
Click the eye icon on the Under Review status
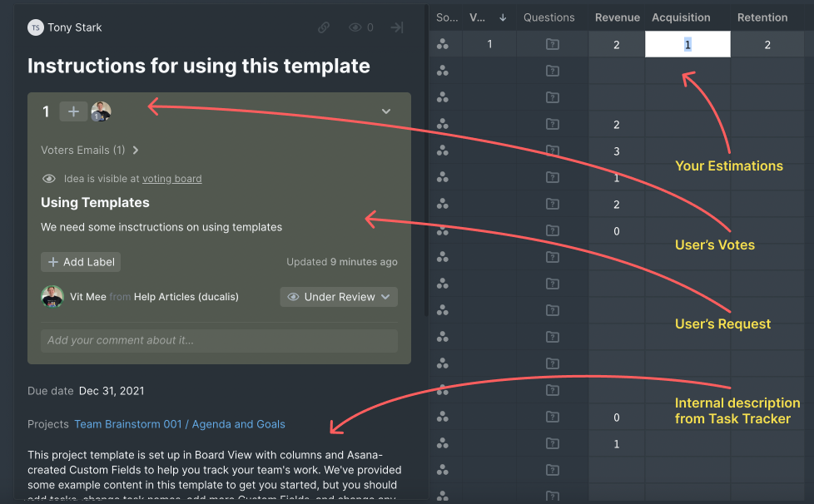[293, 297]
